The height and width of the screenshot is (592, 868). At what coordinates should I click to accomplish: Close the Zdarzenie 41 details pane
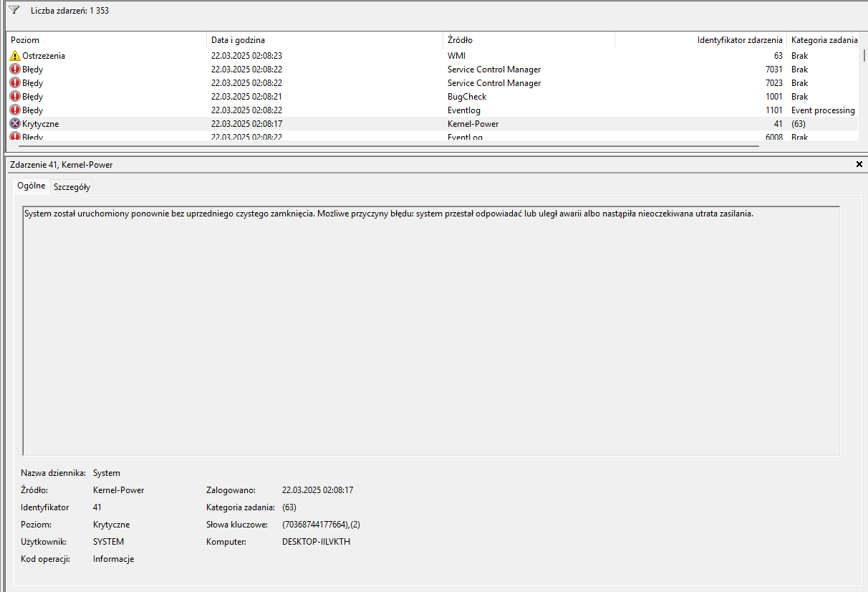tap(859, 164)
